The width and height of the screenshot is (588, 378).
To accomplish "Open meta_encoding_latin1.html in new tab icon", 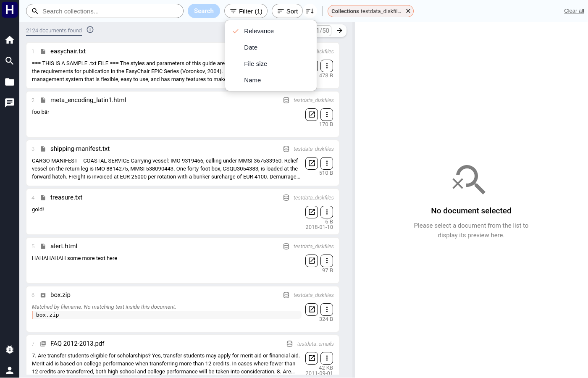I will pyautogui.click(x=312, y=115).
